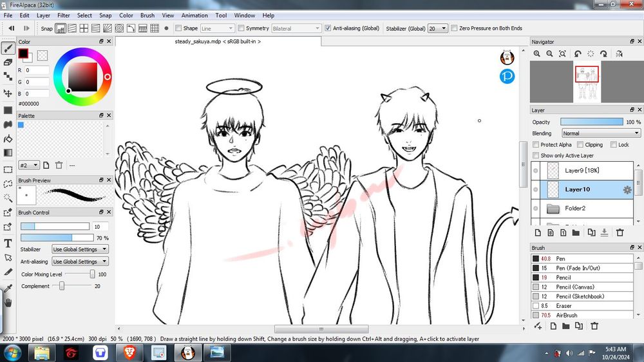Open the Animation menu
Screen dimensions: 644x362
tap(194, 15)
